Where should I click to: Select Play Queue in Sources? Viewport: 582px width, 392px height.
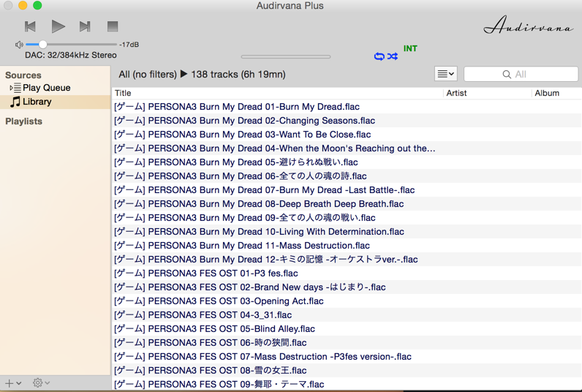46,88
